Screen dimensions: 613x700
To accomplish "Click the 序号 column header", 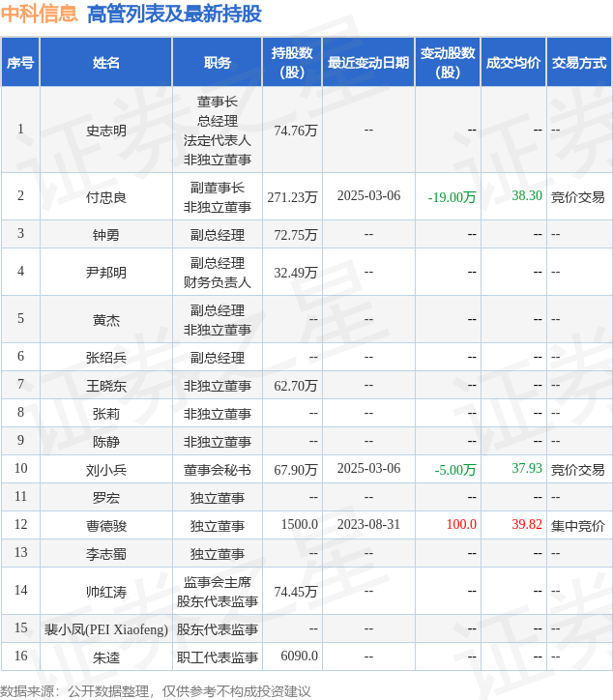I will [20, 63].
